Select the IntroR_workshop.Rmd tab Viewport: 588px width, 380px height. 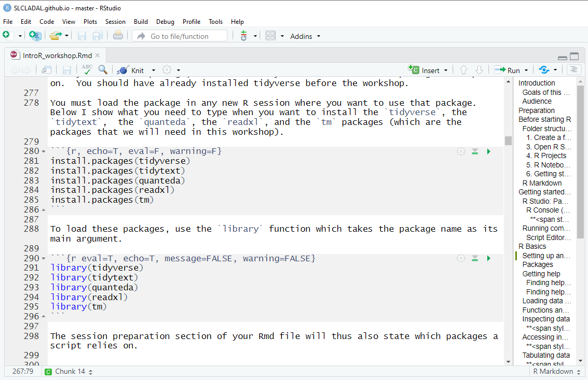[x=57, y=55]
